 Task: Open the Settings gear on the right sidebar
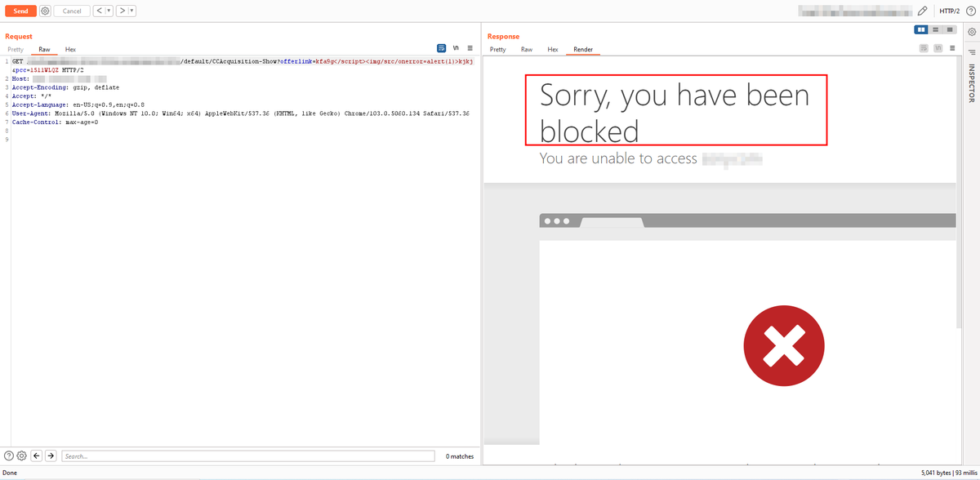pos(971,32)
